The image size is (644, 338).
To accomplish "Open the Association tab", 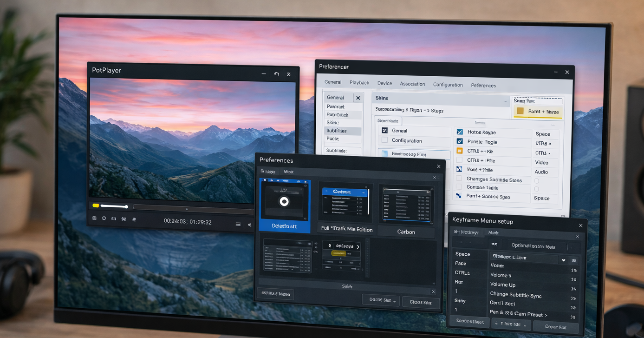I will pyautogui.click(x=412, y=84).
